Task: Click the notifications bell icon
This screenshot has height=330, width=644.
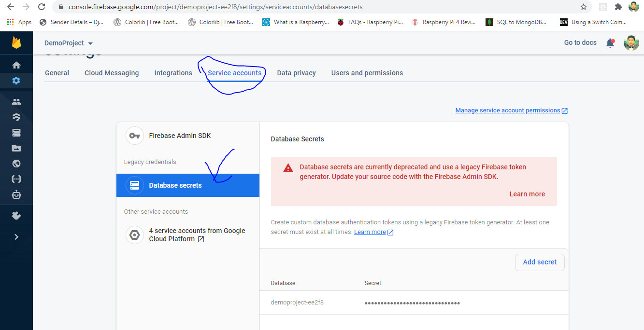Action: tap(610, 43)
